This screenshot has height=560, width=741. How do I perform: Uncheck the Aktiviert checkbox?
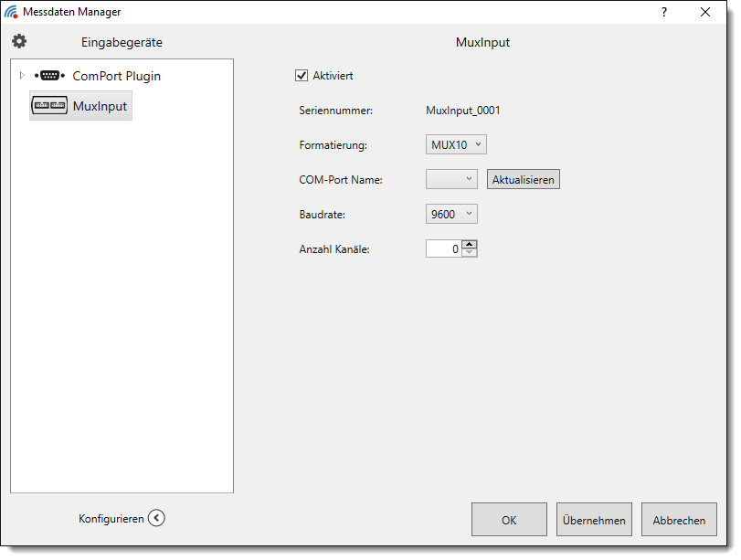coord(302,76)
